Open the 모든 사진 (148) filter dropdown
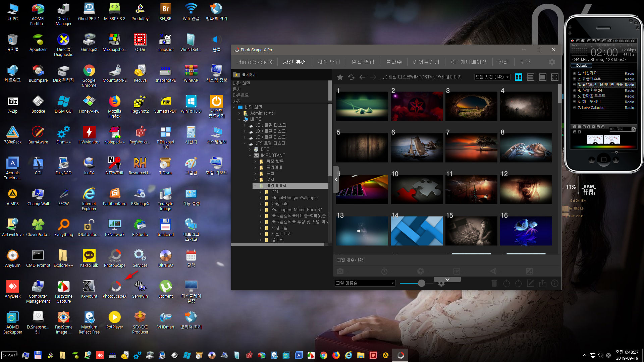The height and width of the screenshot is (362, 644). coord(492,77)
